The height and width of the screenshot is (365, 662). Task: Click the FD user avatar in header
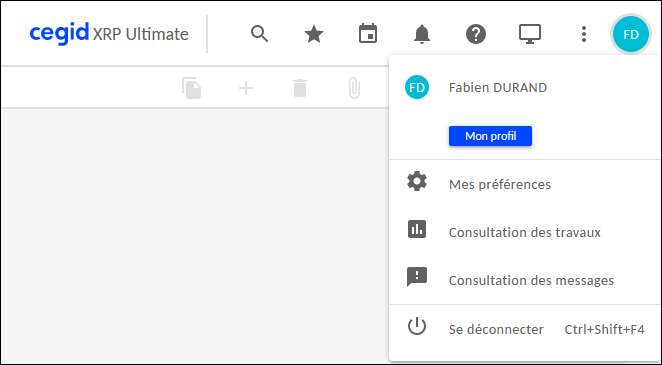[631, 34]
